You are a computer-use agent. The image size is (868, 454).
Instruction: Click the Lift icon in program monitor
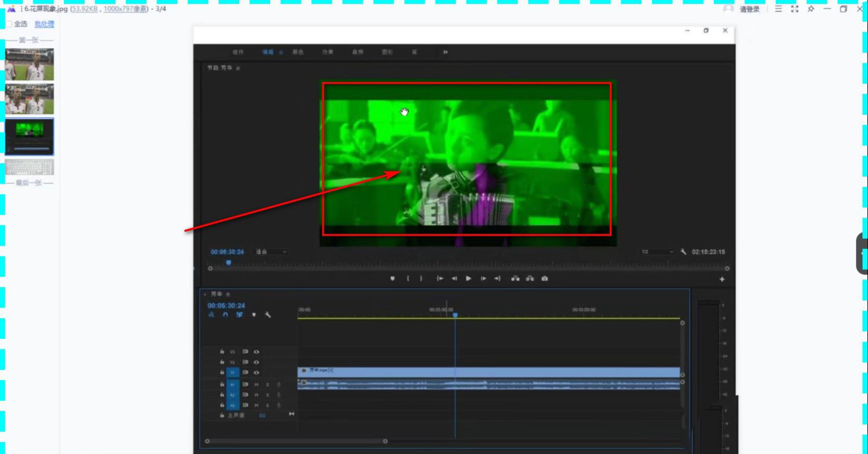(515, 279)
